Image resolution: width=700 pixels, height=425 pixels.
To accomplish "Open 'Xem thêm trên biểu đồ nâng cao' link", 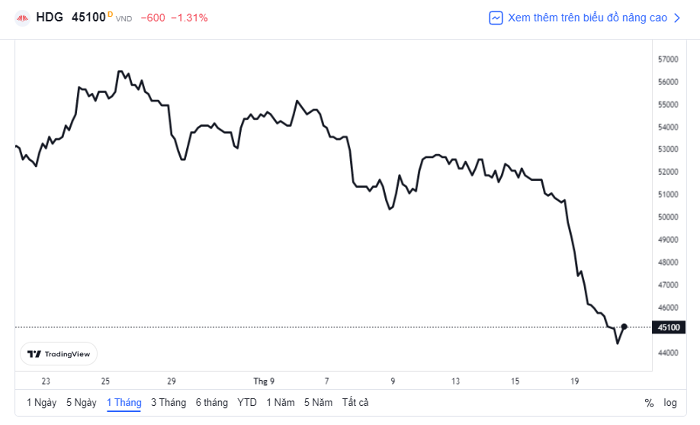I will point(585,18).
